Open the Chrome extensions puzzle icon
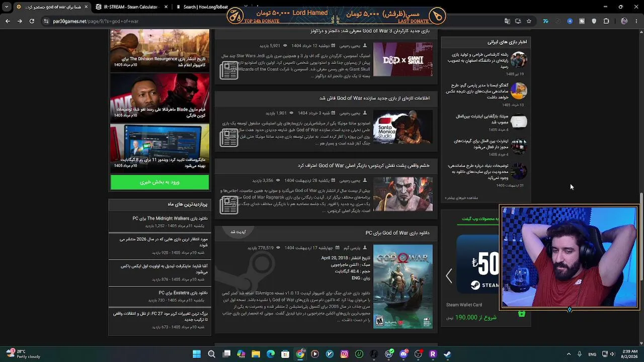644x362 pixels. click(606, 21)
